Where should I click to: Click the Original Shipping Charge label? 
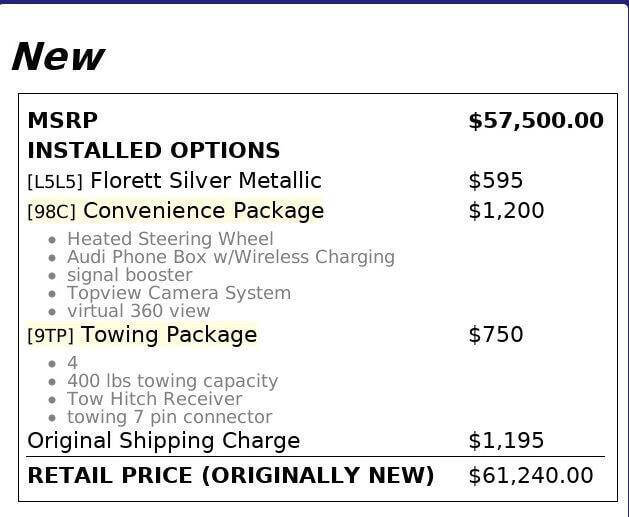click(x=163, y=441)
